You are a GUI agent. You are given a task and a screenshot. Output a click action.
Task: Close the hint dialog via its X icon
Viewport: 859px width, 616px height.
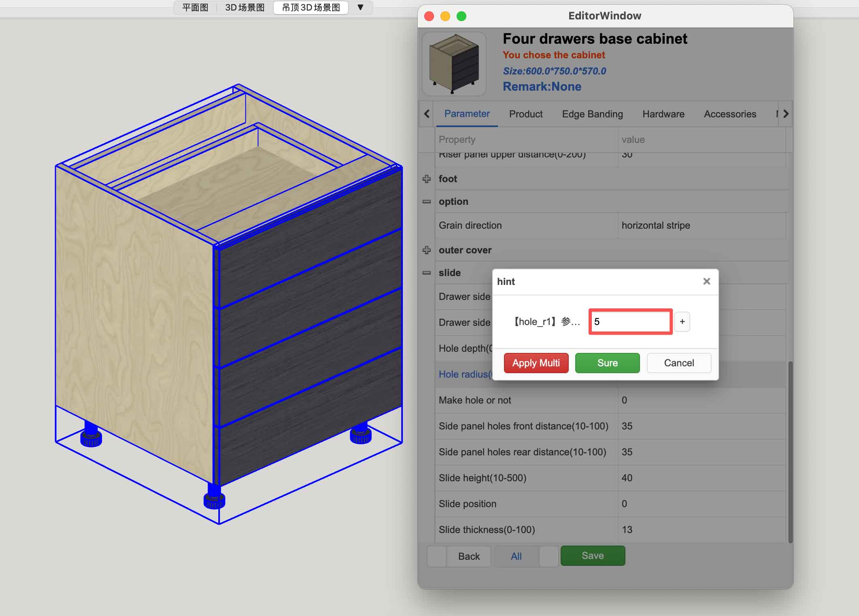706,281
